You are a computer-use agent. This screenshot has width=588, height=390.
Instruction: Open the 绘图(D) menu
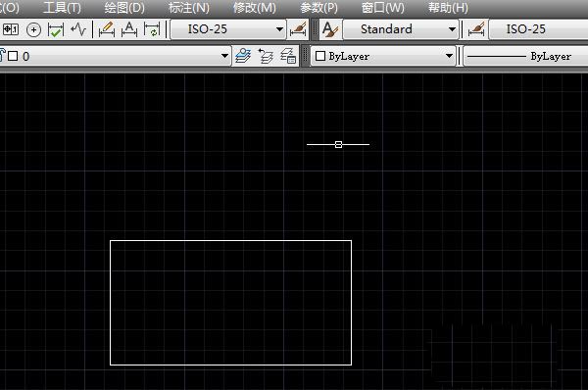(124, 8)
